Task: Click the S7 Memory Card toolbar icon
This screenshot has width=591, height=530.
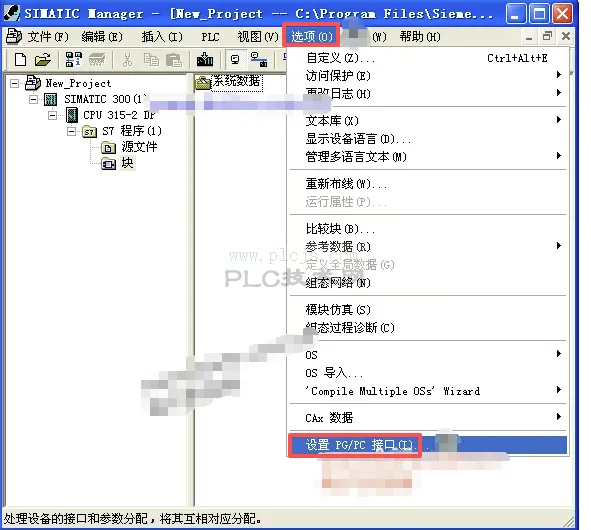Action: (97, 60)
